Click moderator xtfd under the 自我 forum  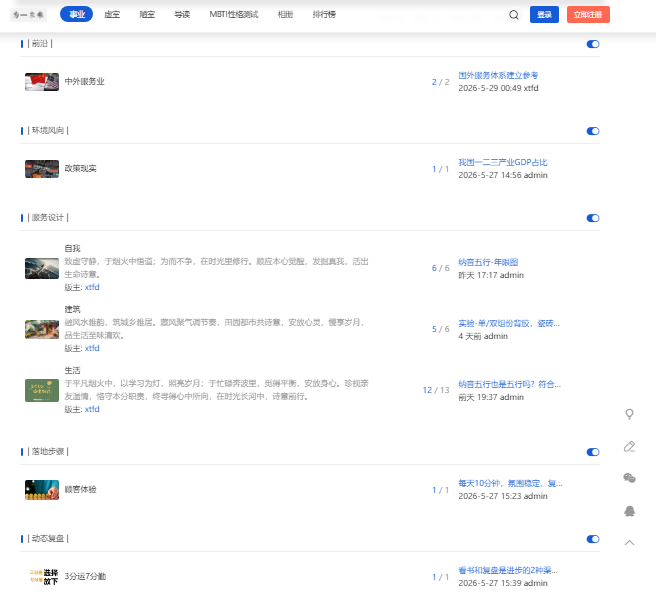92,287
